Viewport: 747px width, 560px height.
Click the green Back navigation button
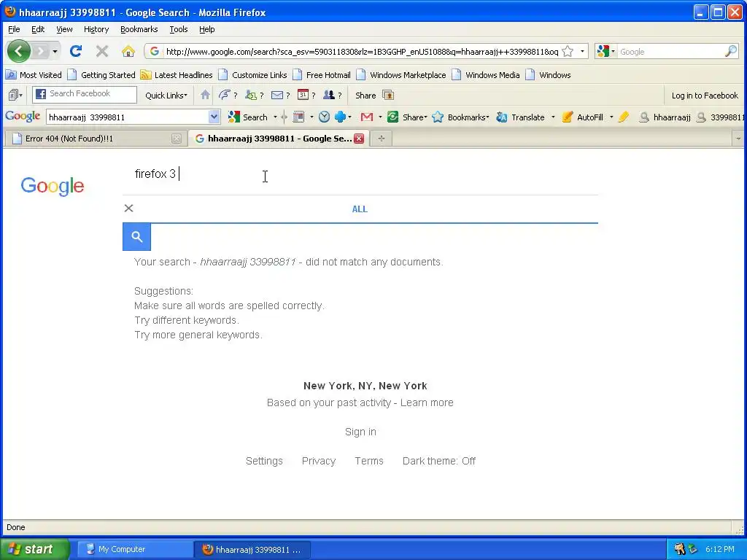[x=18, y=51]
